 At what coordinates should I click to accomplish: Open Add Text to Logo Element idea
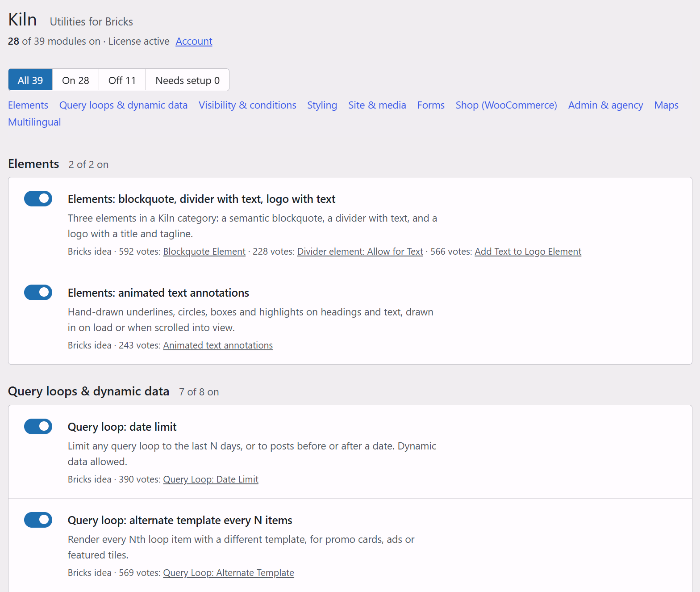528,252
